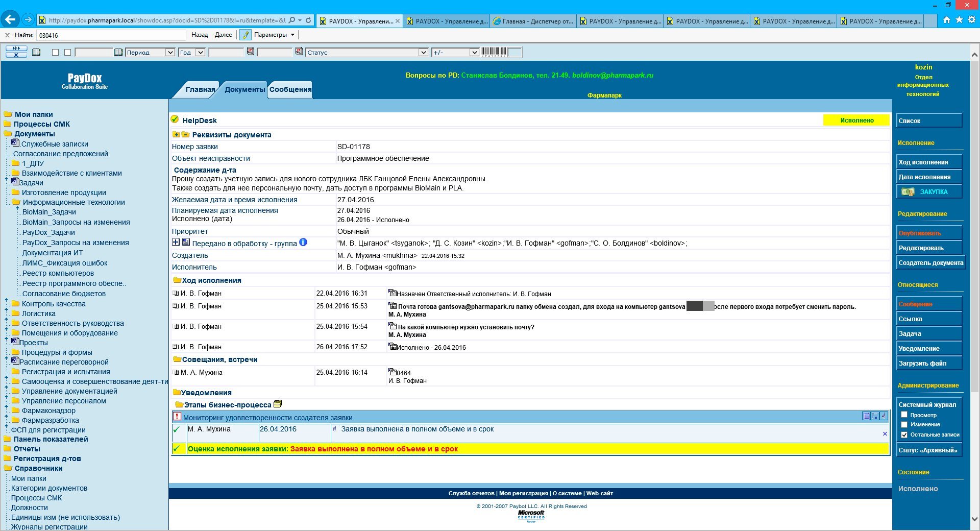Click the yellow Исполнено status badge
The image size is (980, 531).
(856, 120)
